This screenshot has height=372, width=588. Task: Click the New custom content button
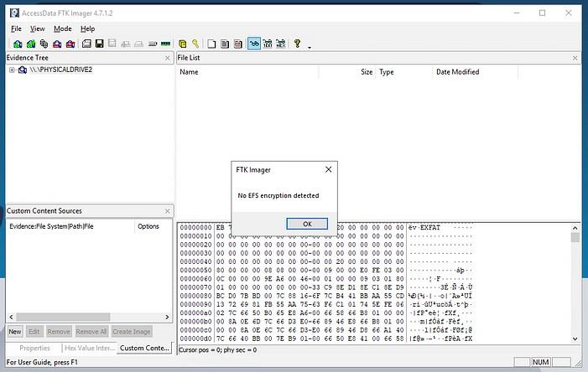coord(15,332)
